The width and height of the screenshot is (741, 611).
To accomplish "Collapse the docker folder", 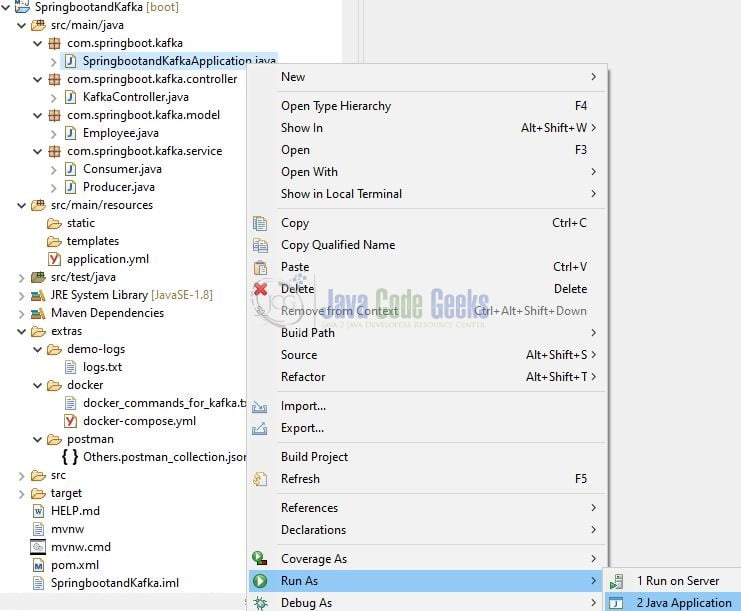I will pyautogui.click(x=37, y=386).
